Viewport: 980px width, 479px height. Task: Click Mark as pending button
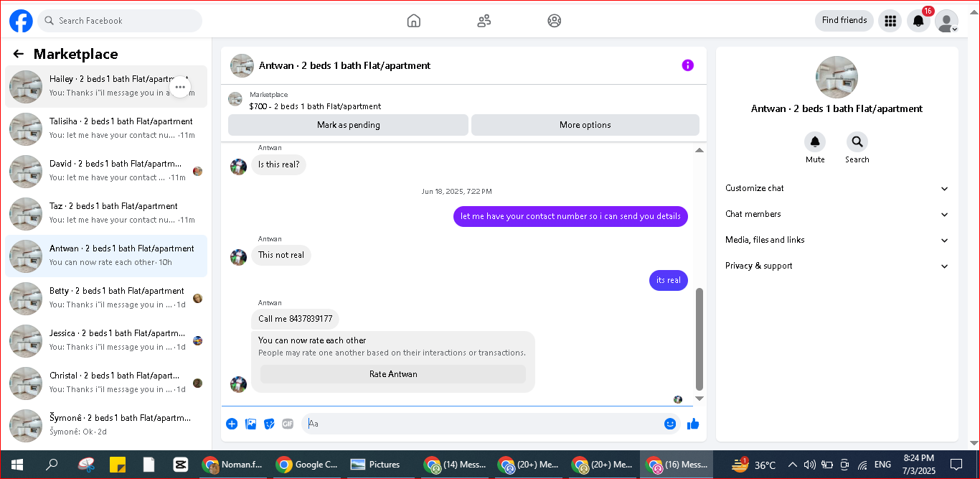(348, 125)
